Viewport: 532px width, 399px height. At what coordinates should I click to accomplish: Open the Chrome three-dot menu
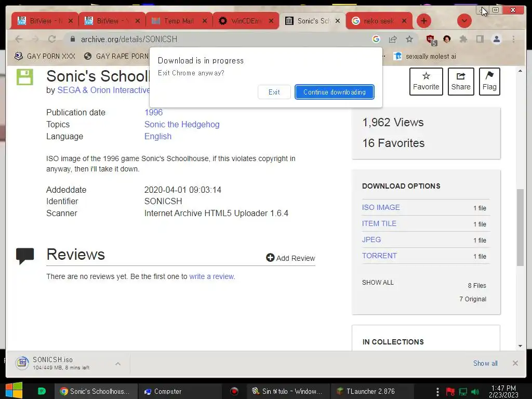tap(513, 39)
